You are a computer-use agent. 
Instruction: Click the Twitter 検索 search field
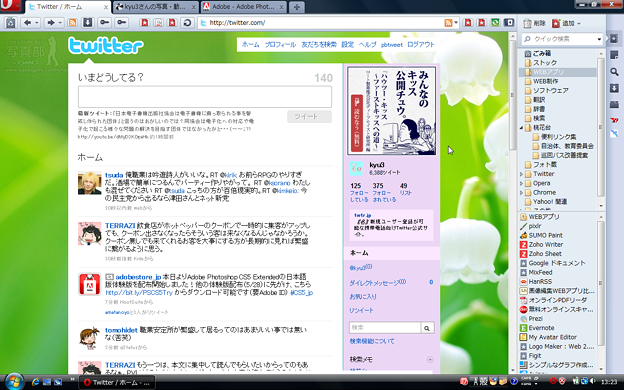coord(384,328)
